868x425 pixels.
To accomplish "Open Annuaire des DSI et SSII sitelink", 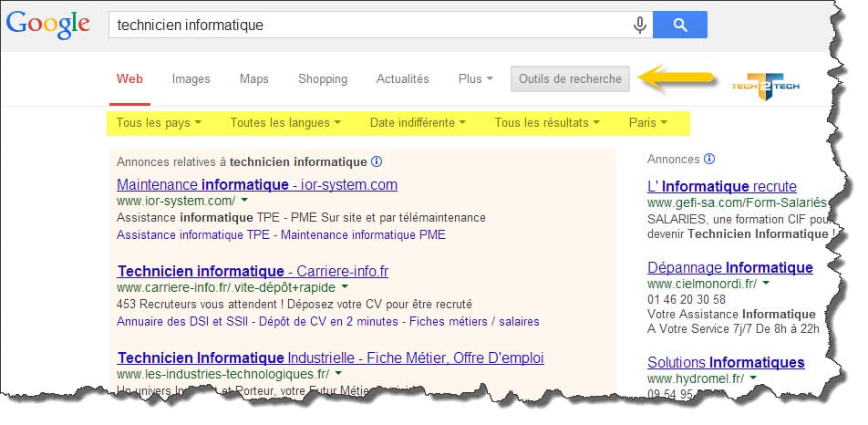I will (182, 322).
